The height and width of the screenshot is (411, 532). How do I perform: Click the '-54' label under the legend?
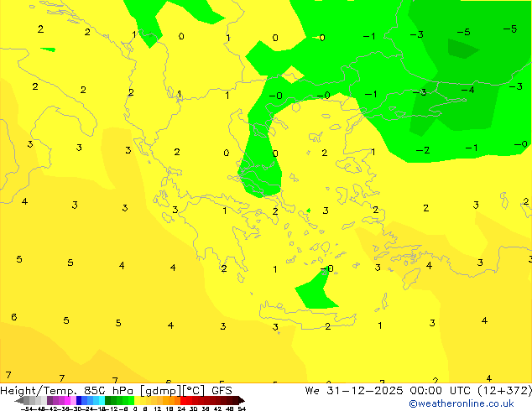(26, 408)
